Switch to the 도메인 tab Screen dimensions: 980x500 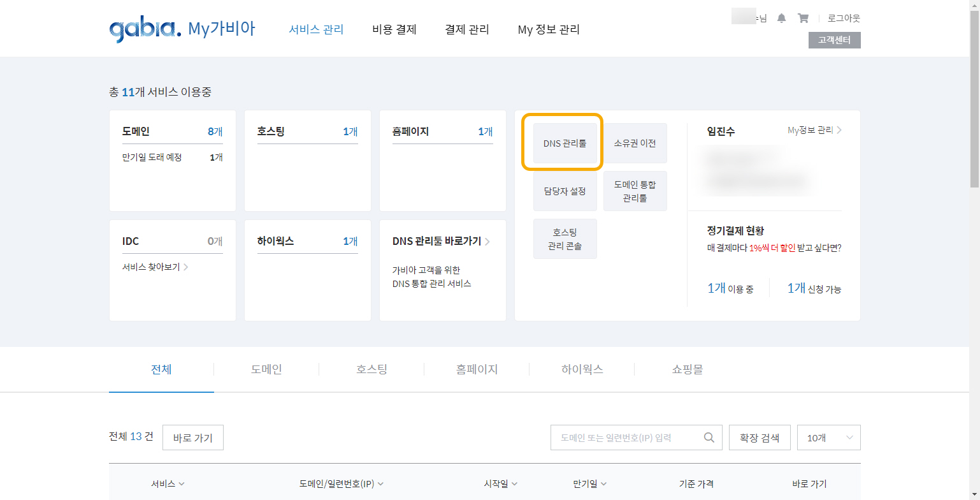coord(266,369)
